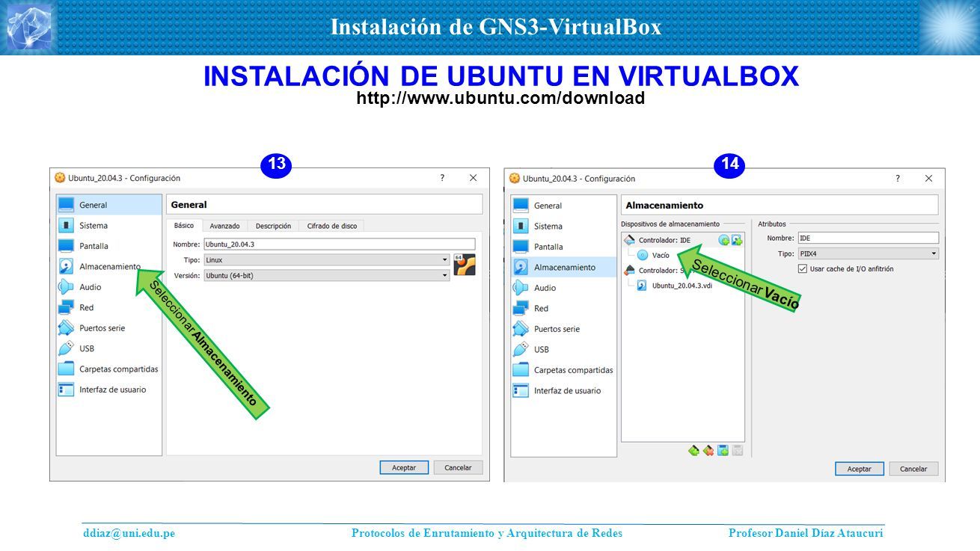Click the 64-bit Linux OS type icon
The height and width of the screenshot is (551, 980).
pyautogui.click(x=465, y=265)
